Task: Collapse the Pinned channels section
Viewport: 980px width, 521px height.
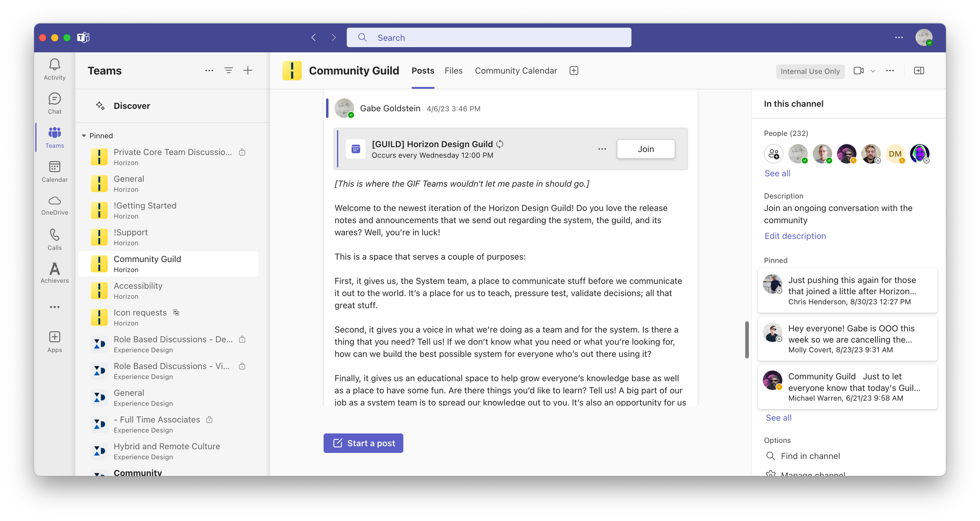Action: pyautogui.click(x=84, y=136)
